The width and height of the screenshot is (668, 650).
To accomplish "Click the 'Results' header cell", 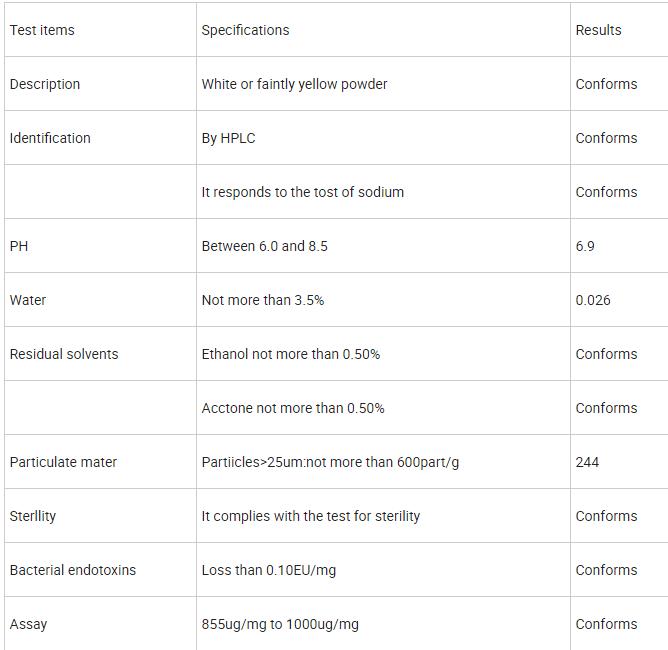I will click(x=598, y=30).
